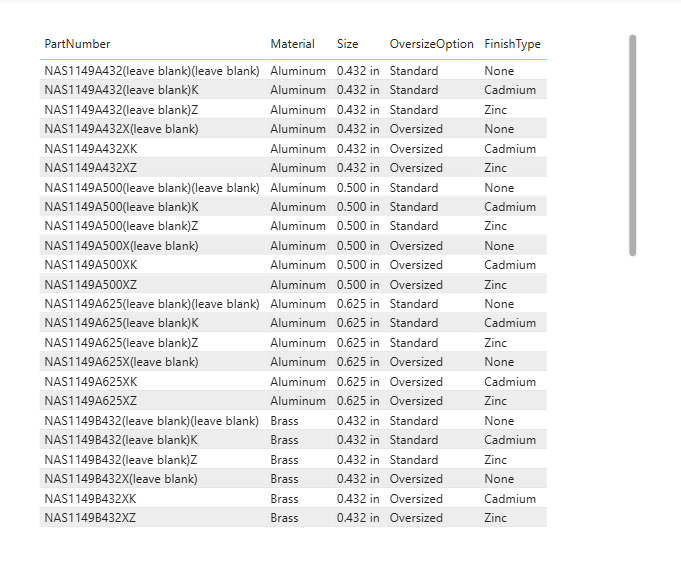Click Standard in the NAS1149A625(leave blank)K row
This screenshot has height=582, width=681.
[414, 324]
